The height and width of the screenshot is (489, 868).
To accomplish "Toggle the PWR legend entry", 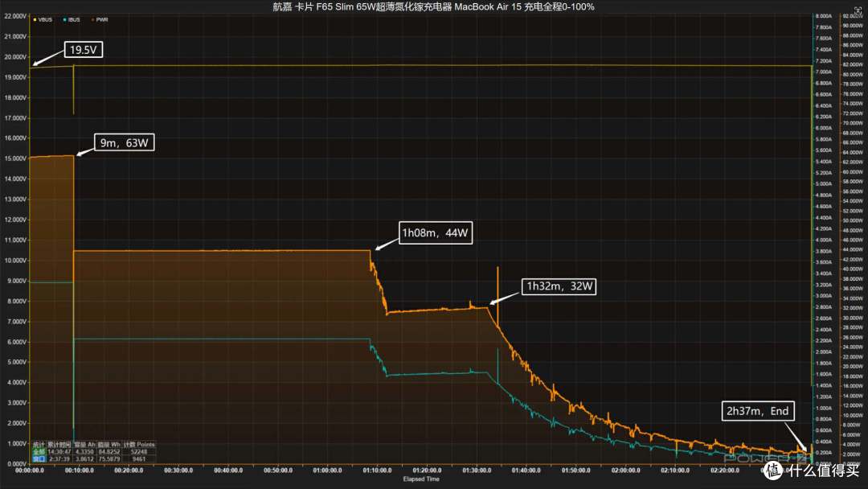I will [x=100, y=19].
